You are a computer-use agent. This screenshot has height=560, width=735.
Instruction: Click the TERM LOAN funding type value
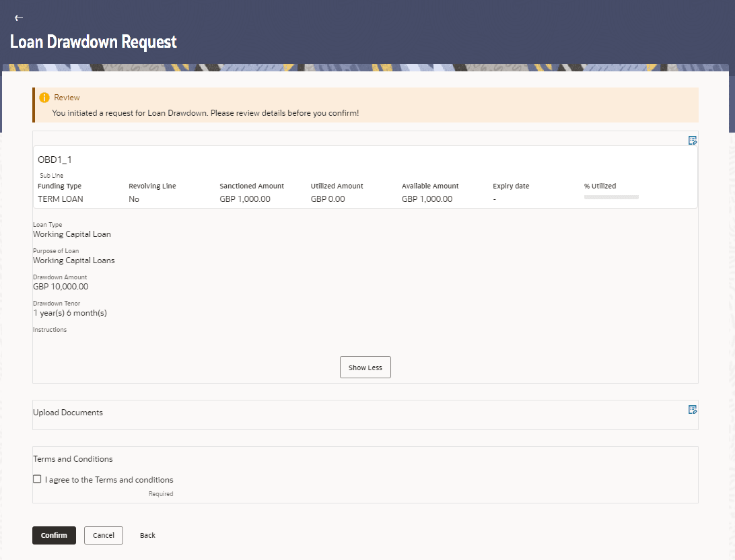click(61, 199)
